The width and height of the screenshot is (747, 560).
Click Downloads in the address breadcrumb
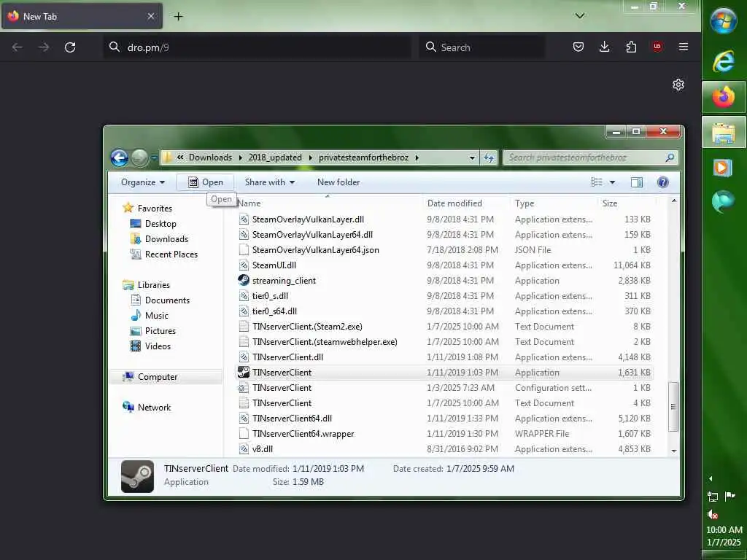210,157
